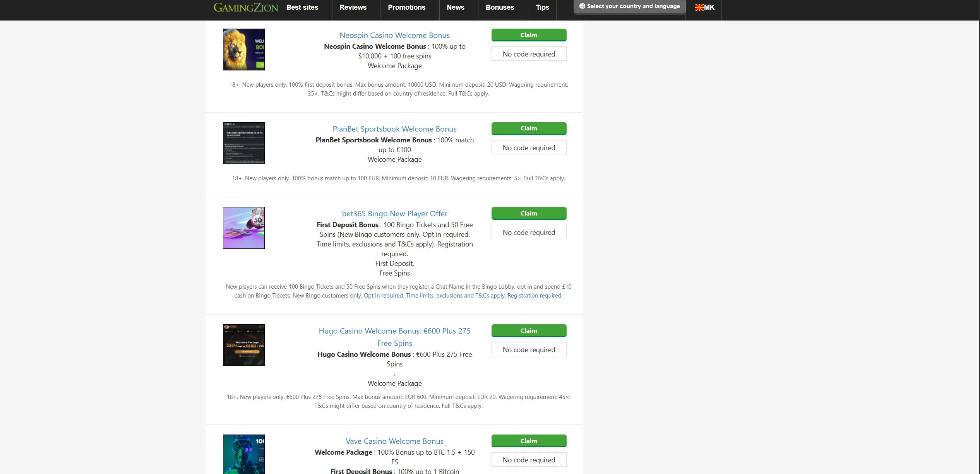Click the globe icon in the country selector
Viewport: 980px width, 474px height.
[582, 6]
